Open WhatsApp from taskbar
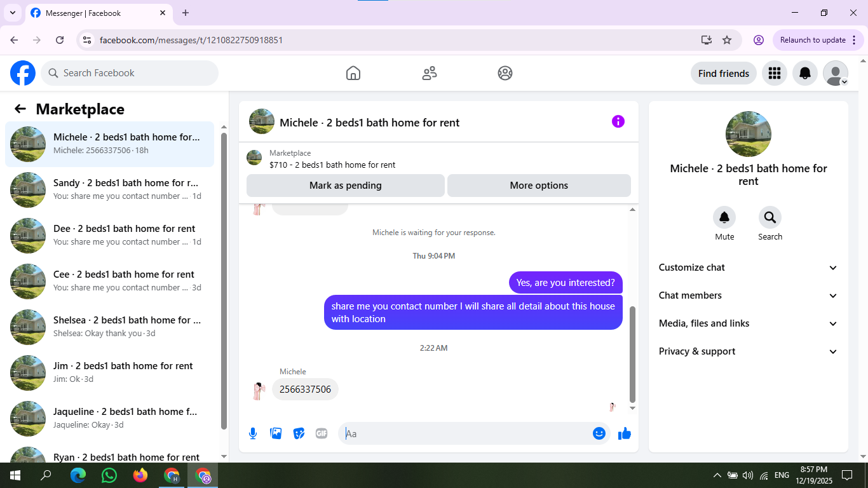Image resolution: width=868 pixels, height=488 pixels. (109, 475)
